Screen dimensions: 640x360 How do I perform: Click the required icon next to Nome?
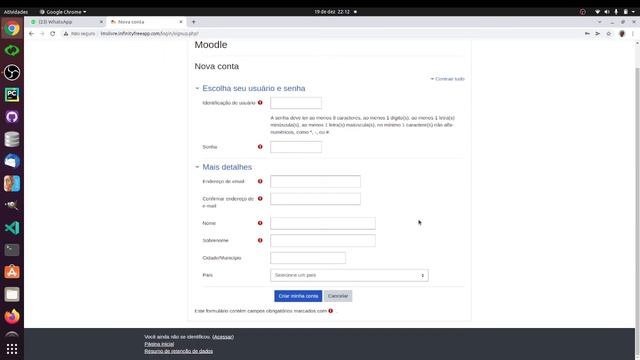(260, 223)
